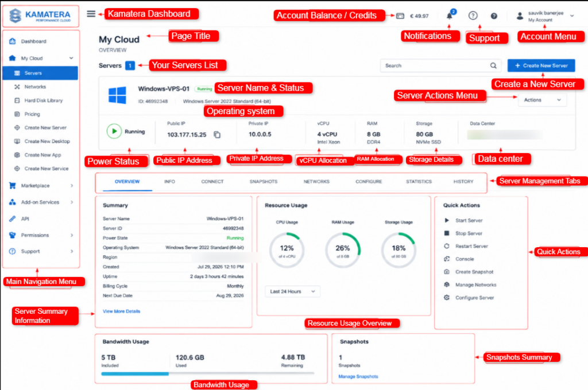Click the Create New Server button
The height and width of the screenshot is (390, 588).
click(x=541, y=65)
